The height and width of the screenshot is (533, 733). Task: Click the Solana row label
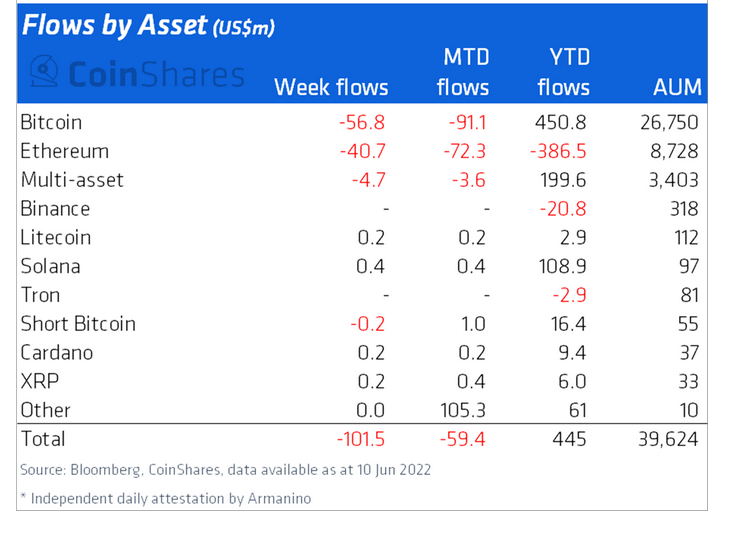pyautogui.click(x=50, y=267)
